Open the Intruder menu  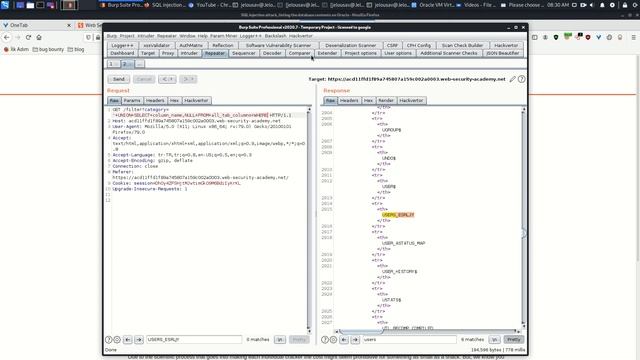[146, 36]
